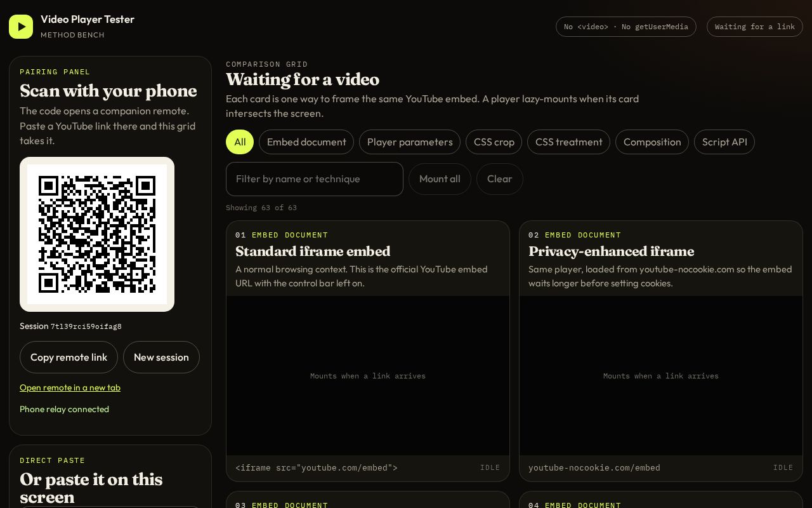Click the IDLE status on card 02
Image resolution: width=812 pixels, height=508 pixels.
[783, 468]
